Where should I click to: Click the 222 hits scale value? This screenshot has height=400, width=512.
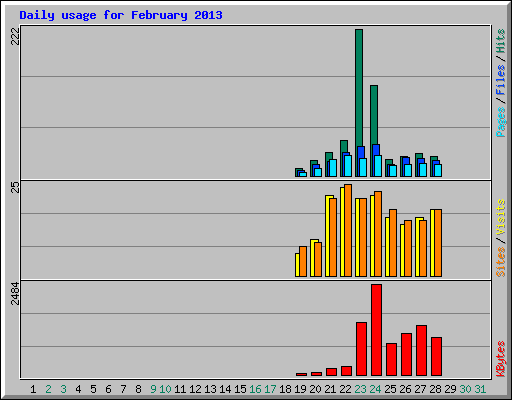coord(15,36)
